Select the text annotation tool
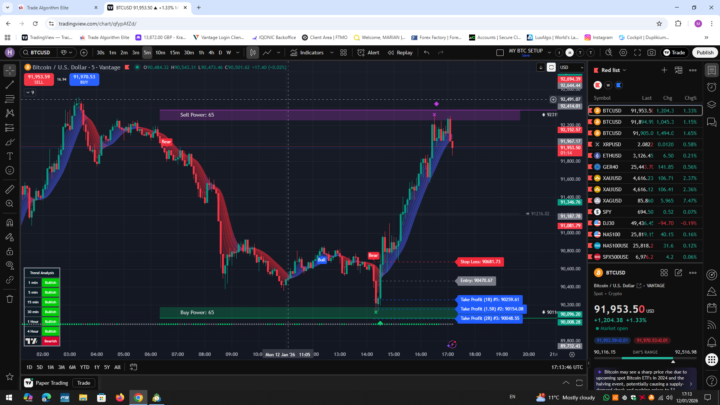The height and width of the screenshot is (405, 720). (x=10, y=156)
